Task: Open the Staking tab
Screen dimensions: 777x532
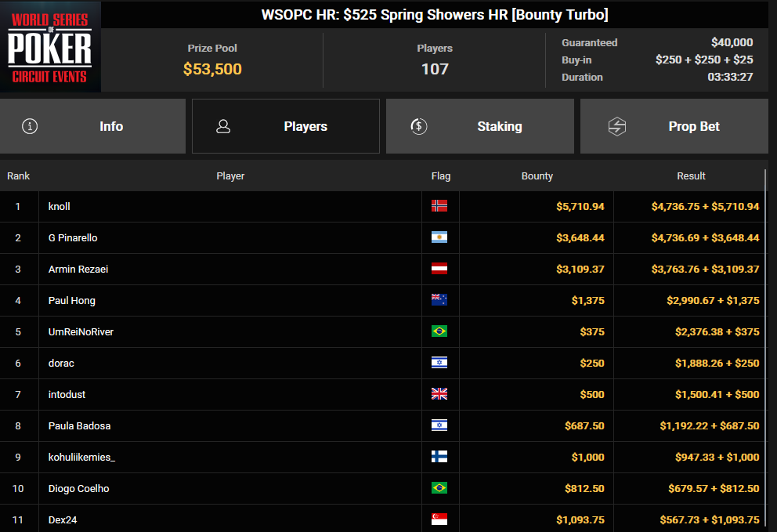Action: (x=479, y=126)
